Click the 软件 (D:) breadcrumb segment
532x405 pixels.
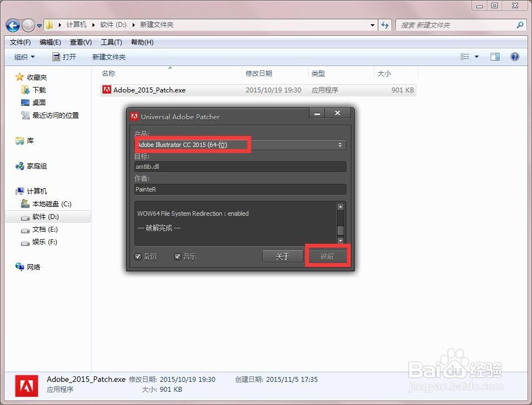point(113,25)
